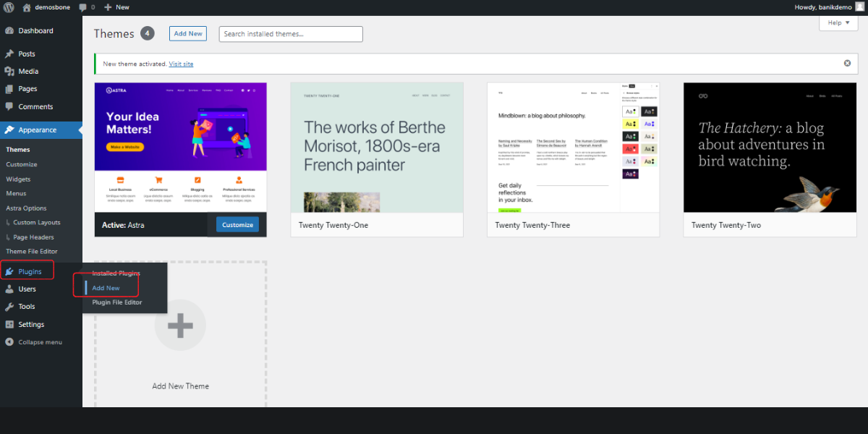868x434 pixels.
Task: Select the Pages icon in the sidebar
Action: point(9,89)
